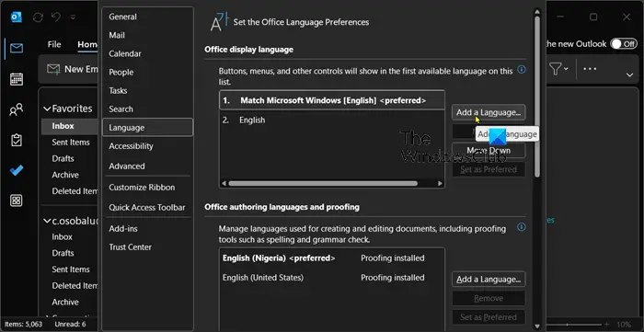Select Calendar options category
Screen dimensions: 644x332
(147, 53)
